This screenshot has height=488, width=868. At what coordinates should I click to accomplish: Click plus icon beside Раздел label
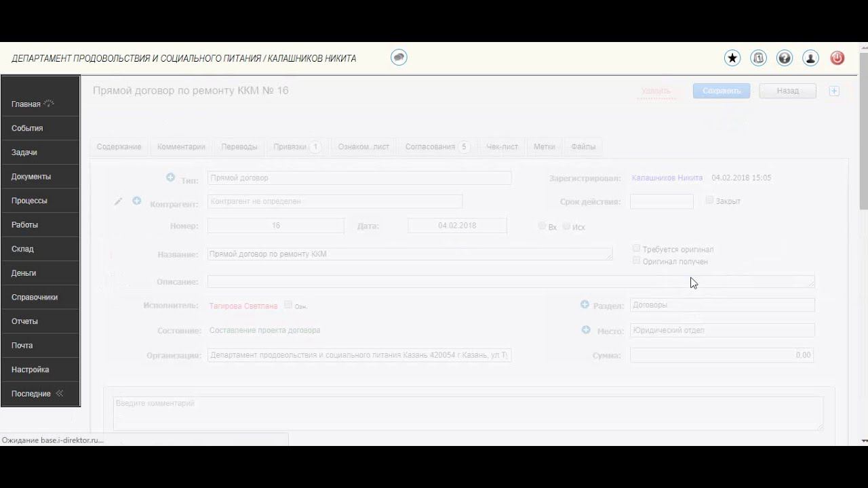585,305
